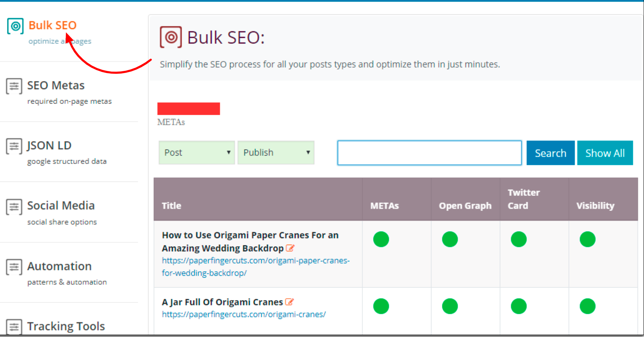Toggle the METAs status dot for the wedding backdrop post
This screenshot has height=337, width=644.
(x=381, y=239)
